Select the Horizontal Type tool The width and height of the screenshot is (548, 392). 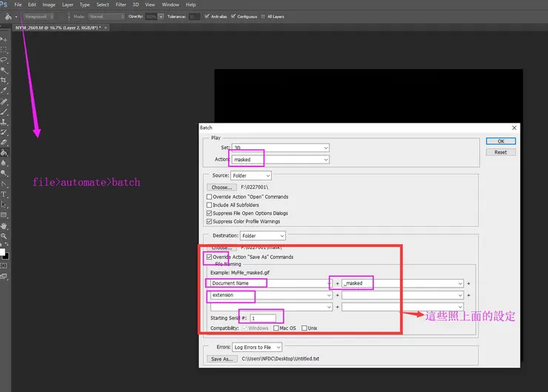coord(4,194)
